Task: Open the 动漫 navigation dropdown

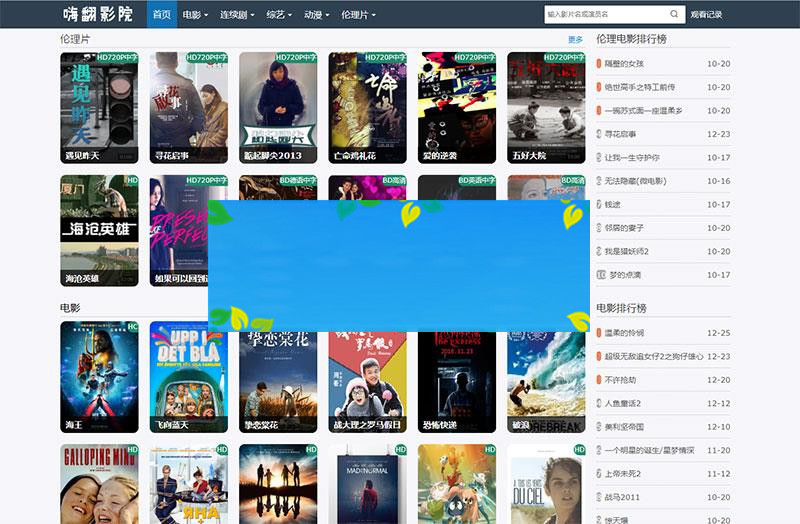Action: (x=316, y=15)
